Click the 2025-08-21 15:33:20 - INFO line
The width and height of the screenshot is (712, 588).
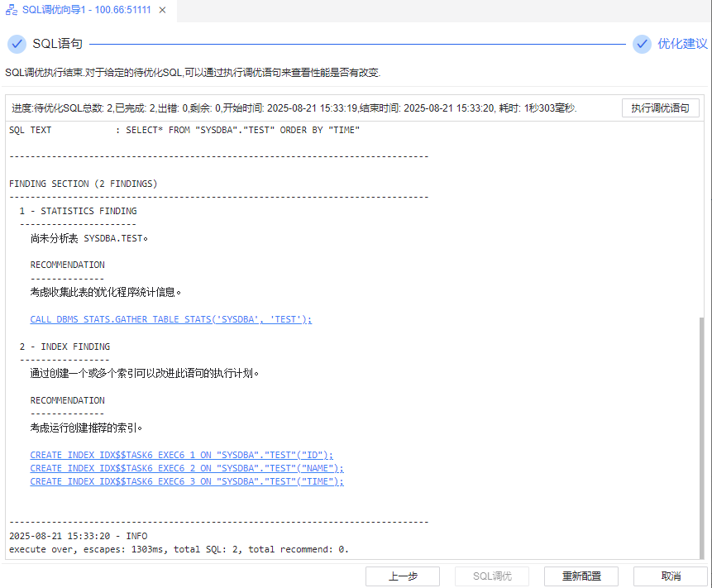(78, 536)
